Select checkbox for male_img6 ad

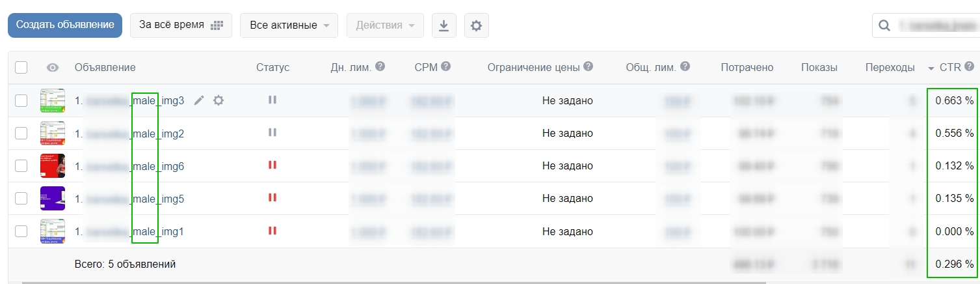pyautogui.click(x=21, y=165)
